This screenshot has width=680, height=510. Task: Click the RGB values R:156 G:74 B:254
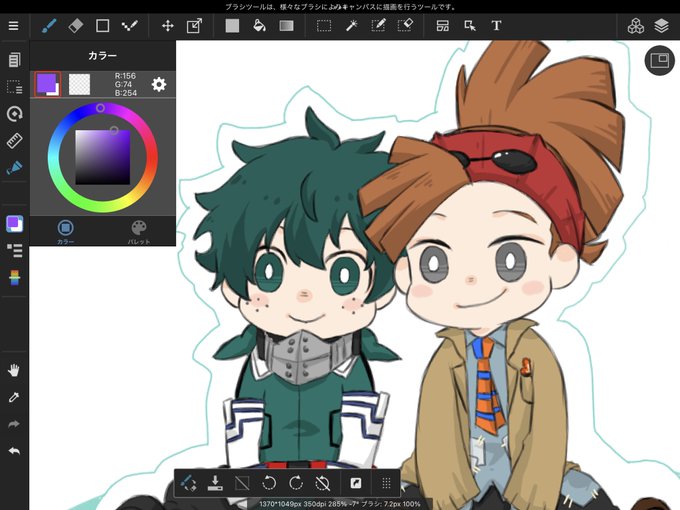(x=126, y=84)
